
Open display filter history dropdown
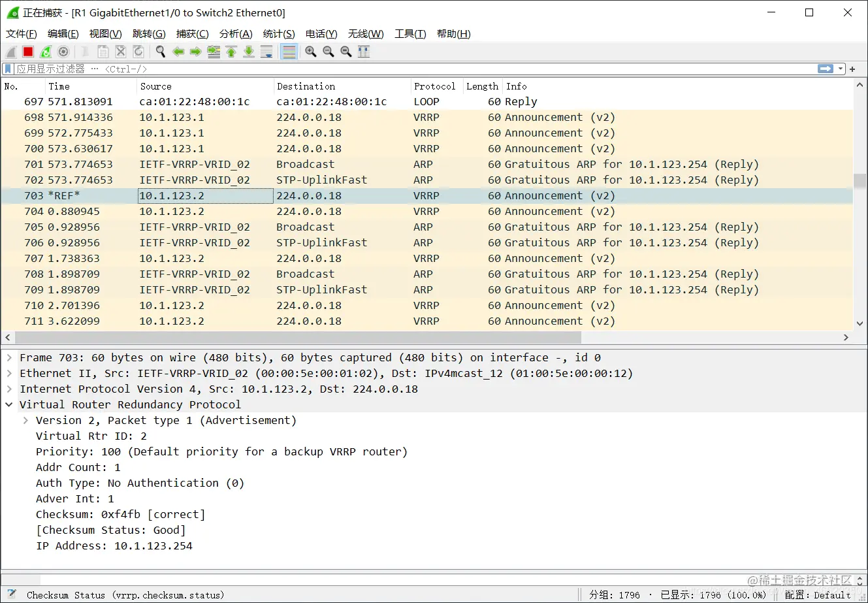point(841,69)
